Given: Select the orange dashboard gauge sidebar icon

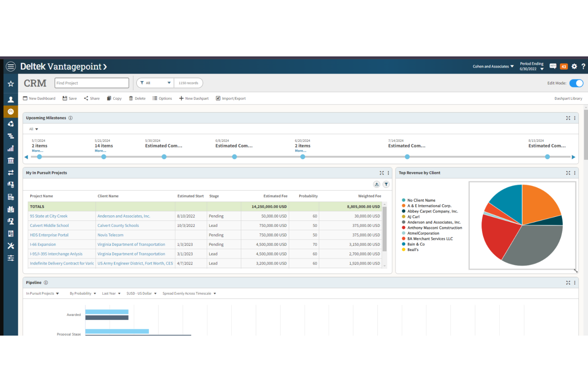Looking at the screenshot, I should 11,112.
